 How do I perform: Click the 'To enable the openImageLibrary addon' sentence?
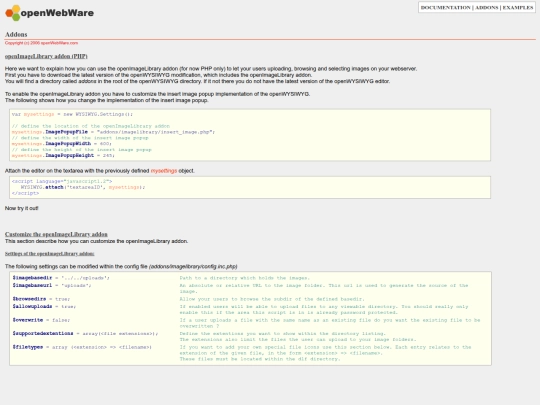157,94
